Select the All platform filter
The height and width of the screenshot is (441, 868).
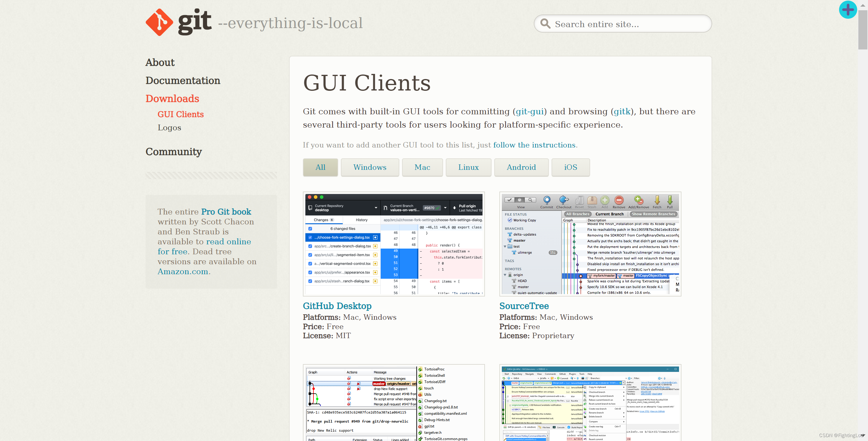click(x=320, y=167)
